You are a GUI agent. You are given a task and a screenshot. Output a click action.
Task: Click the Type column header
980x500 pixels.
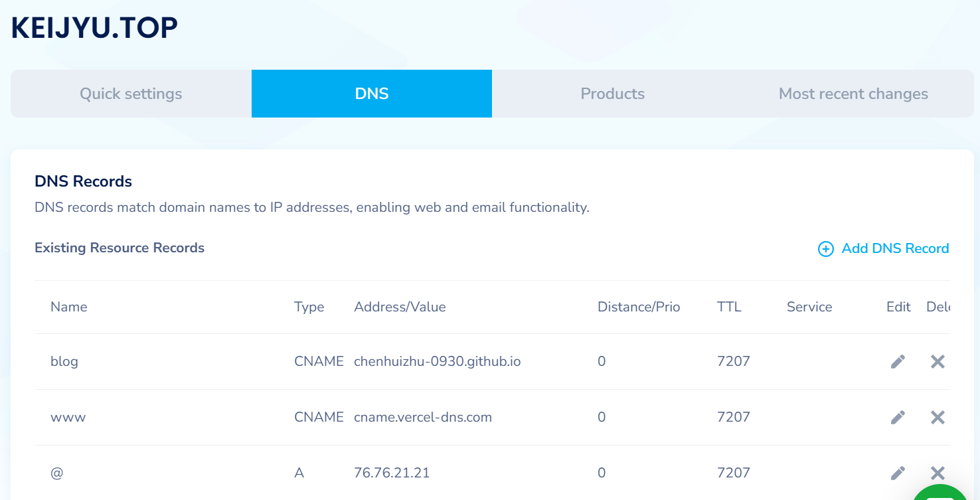coord(309,307)
